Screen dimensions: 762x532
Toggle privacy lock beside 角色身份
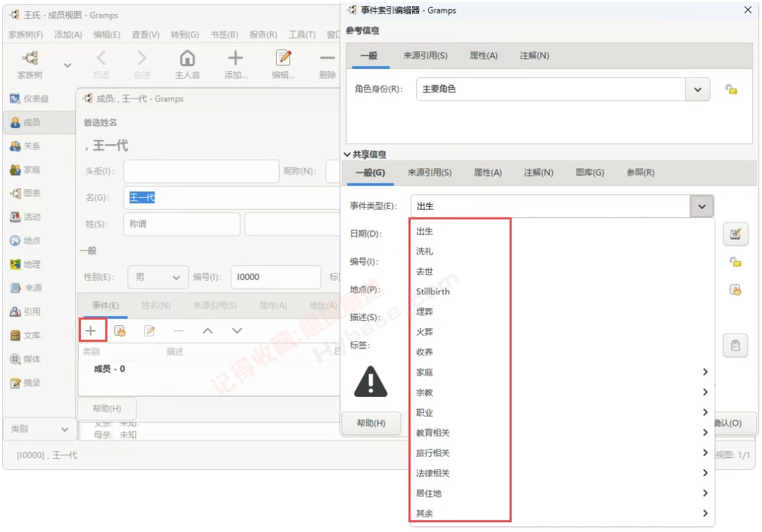tap(732, 89)
